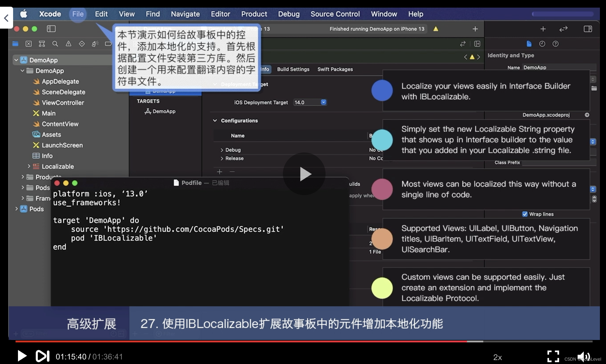
Task: Click the Name field showing DemoApp
Action: [559, 68]
